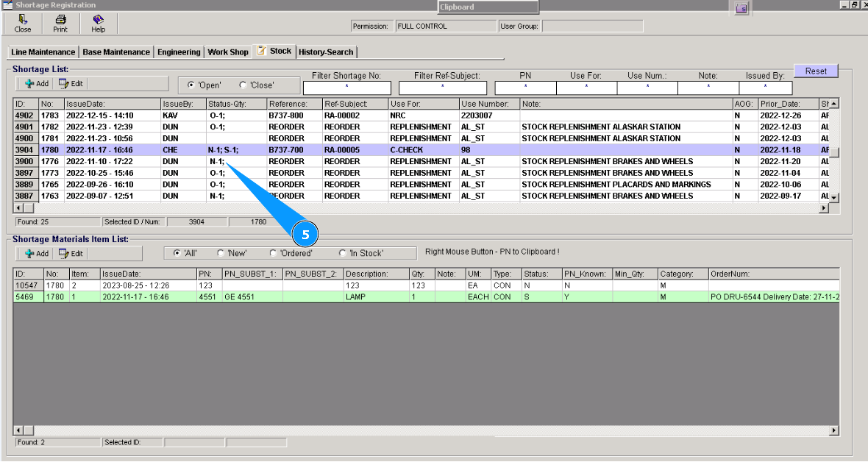Select the 'Close' radio button
This screenshot has height=462, width=868.
tap(243, 85)
